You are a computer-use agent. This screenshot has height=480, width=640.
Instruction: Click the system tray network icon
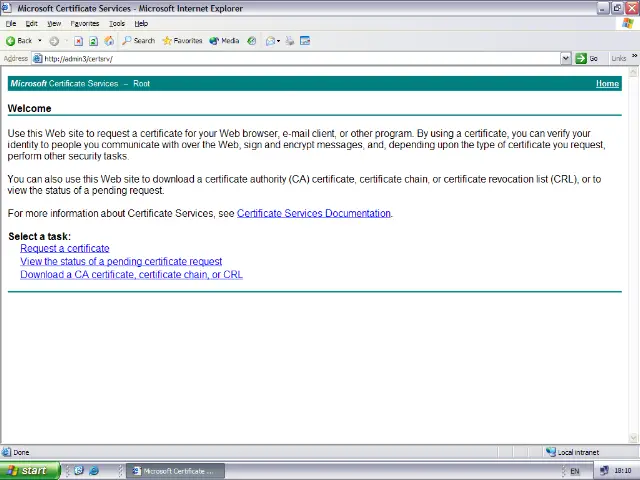point(604,471)
